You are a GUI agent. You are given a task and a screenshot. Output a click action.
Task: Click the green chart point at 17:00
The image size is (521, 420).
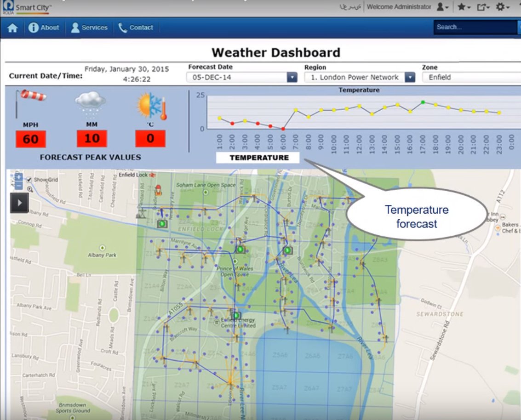[423, 102]
